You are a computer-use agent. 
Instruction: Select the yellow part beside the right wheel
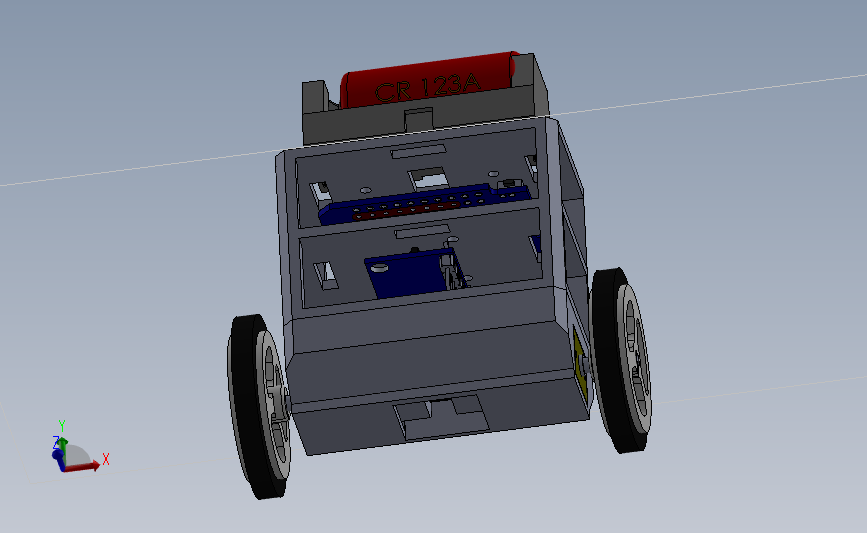tap(579, 364)
